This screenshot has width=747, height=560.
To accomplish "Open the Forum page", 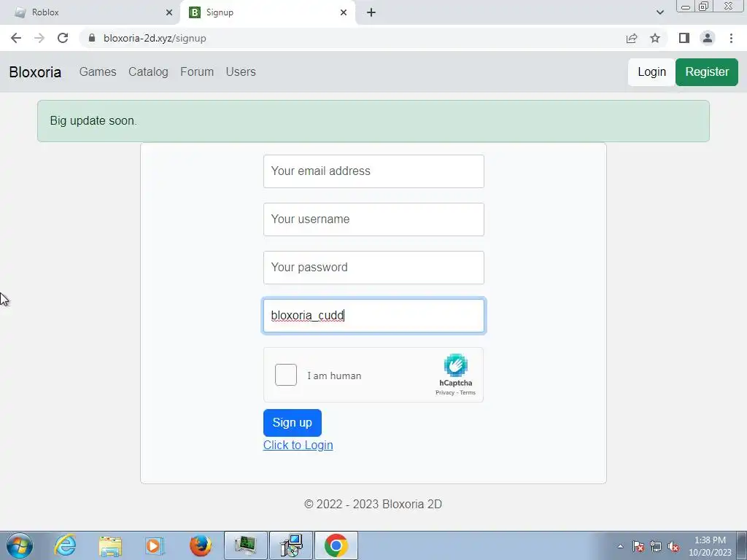I will [197, 72].
